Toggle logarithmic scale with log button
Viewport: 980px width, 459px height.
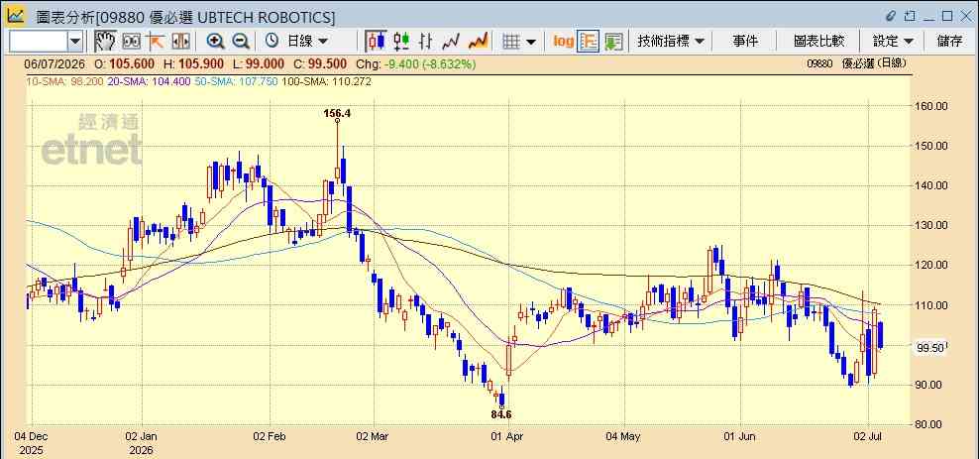click(563, 42)
